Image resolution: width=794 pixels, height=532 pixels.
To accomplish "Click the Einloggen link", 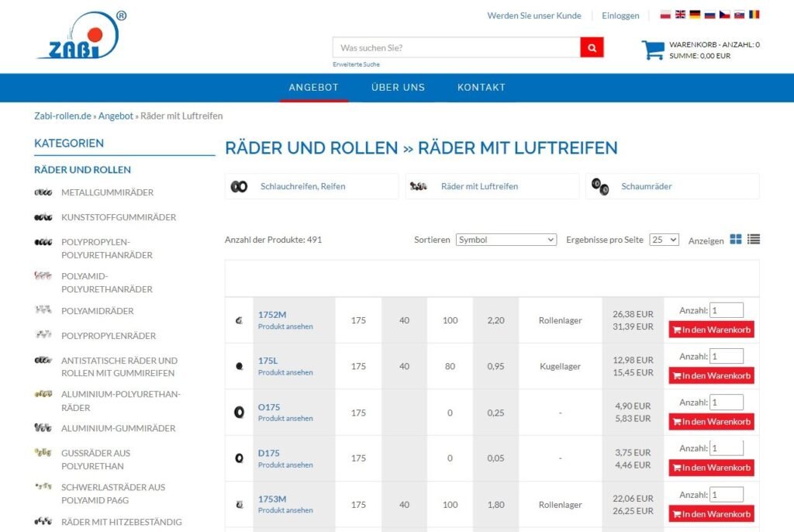I will 620,16.
